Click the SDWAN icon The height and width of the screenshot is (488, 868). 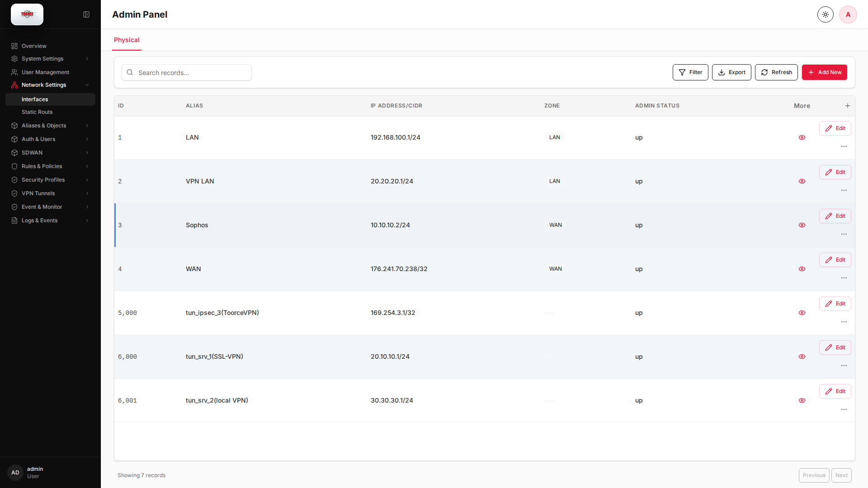click(14, 153)
